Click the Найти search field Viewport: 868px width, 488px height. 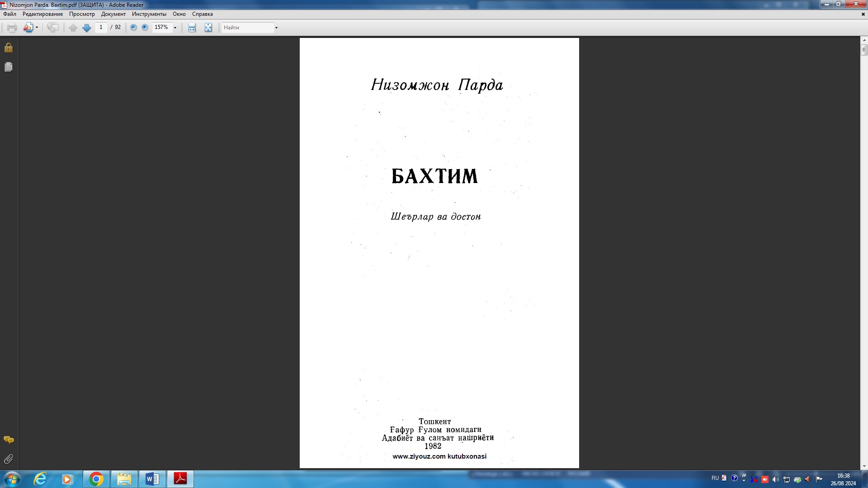point(248,28)
